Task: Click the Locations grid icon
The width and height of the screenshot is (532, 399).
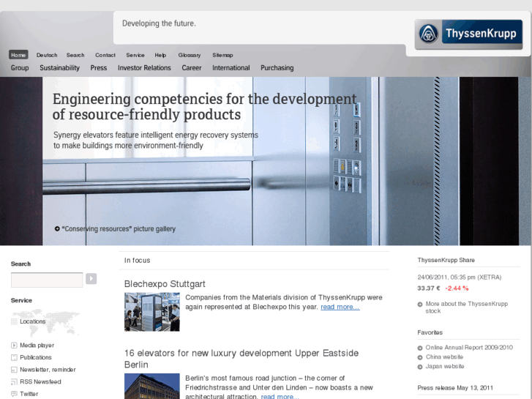Action: tap(14, 321)
